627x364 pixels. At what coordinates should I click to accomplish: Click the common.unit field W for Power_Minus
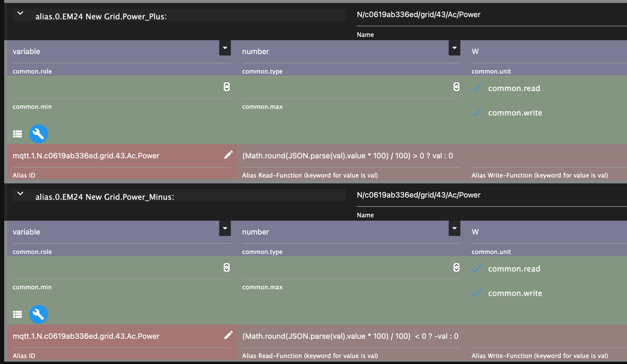tap(549, 232)
